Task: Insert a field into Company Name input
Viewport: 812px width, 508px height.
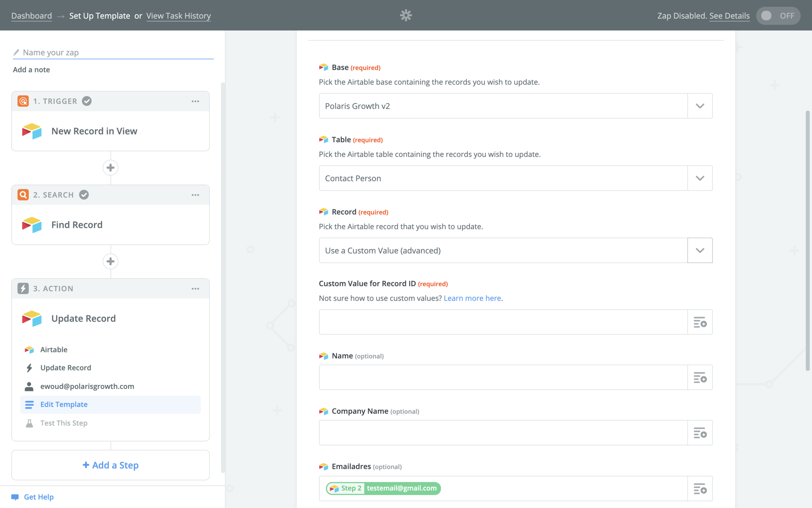Action: pyautogui.click(x=700, y=433)
